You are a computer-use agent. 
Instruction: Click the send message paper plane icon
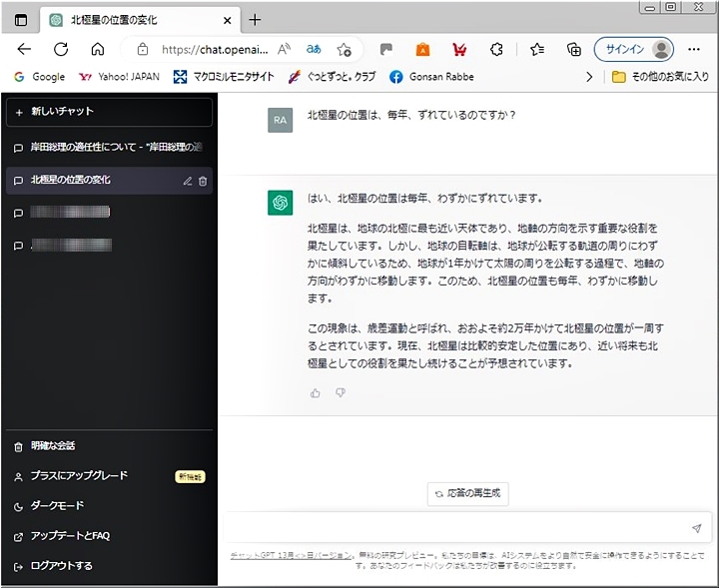click(x=696, y=528)
